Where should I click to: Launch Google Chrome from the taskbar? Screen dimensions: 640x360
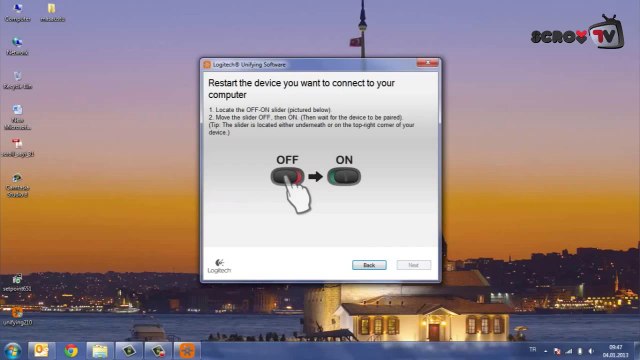tap(71, 351)
